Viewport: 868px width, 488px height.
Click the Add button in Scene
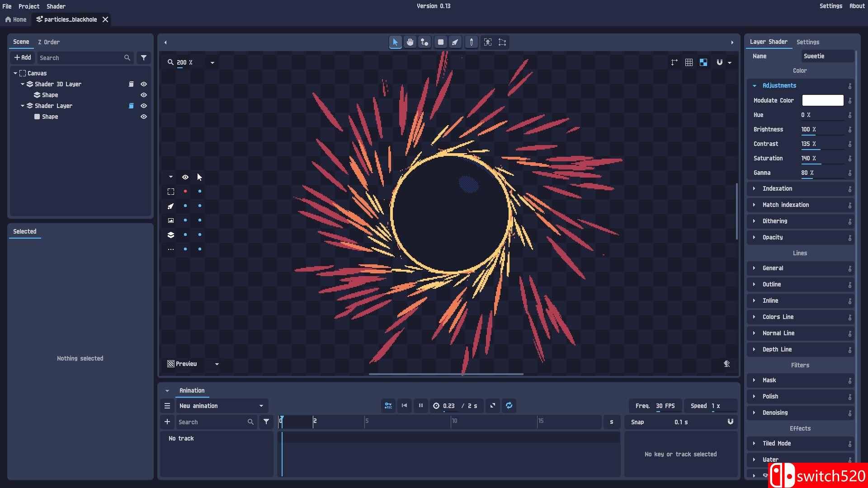(x=23, y=57)
